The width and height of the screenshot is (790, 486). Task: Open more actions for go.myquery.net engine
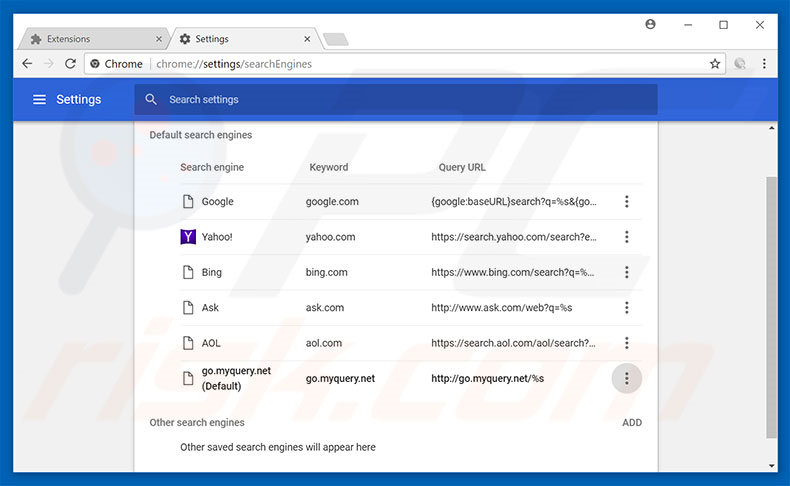(626, 378)
